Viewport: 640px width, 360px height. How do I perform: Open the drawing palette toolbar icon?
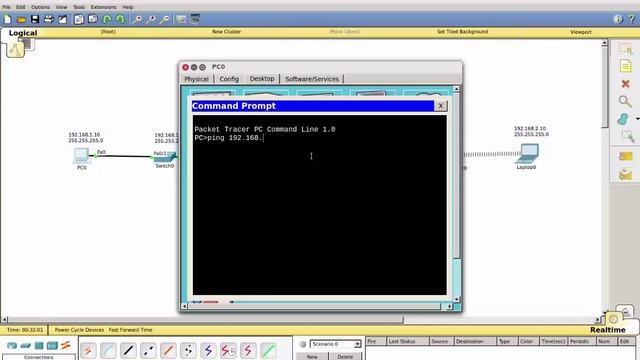181,19
